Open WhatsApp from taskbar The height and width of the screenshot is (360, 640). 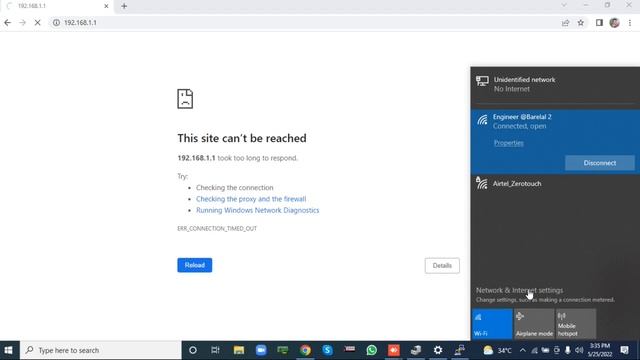pyautogui.click(x=371, y=350)
